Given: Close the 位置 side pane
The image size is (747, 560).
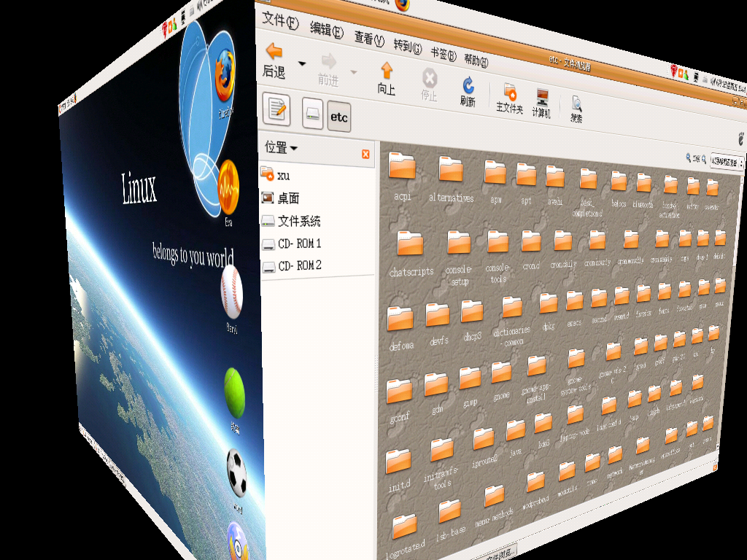Looking at the screenshot, I should click(365, 154).
